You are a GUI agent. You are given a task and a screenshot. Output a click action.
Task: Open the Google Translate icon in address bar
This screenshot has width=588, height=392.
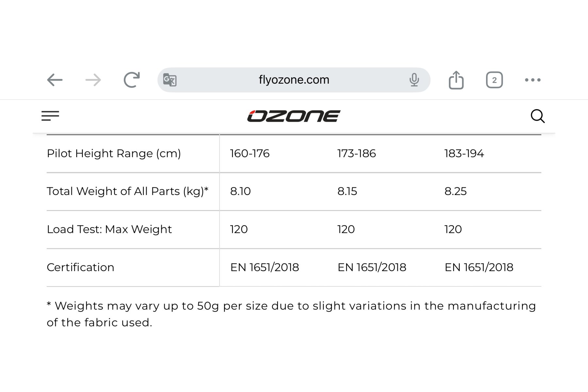[x=170, y=80]
